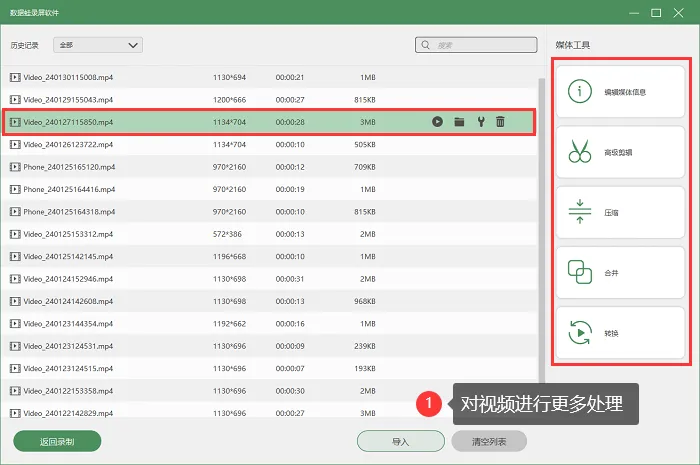Select row Video_240125142145.mp4
Screen dimensions: 700x465
(269, 257)
